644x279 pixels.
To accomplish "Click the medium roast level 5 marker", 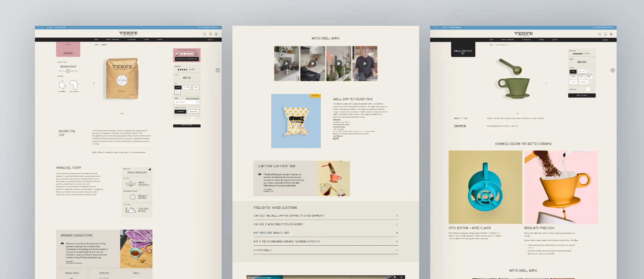I will pos(68,71).
